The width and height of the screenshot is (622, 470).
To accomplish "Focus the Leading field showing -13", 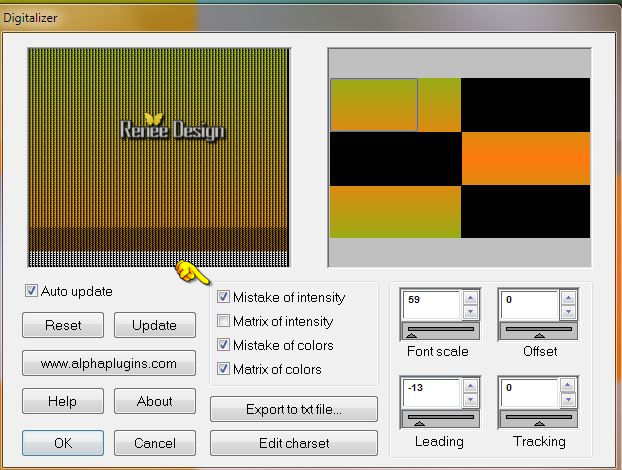I will tap(432, 393).
